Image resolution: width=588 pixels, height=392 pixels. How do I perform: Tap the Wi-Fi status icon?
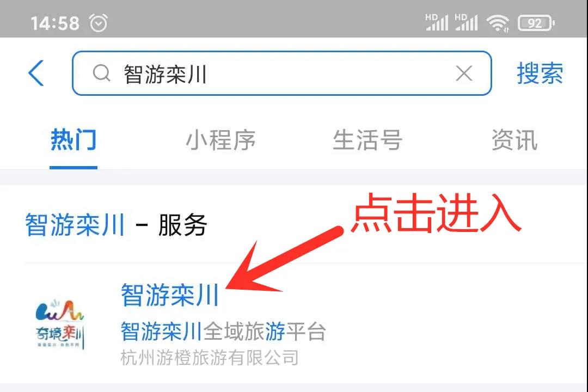(x=497, y=23)
